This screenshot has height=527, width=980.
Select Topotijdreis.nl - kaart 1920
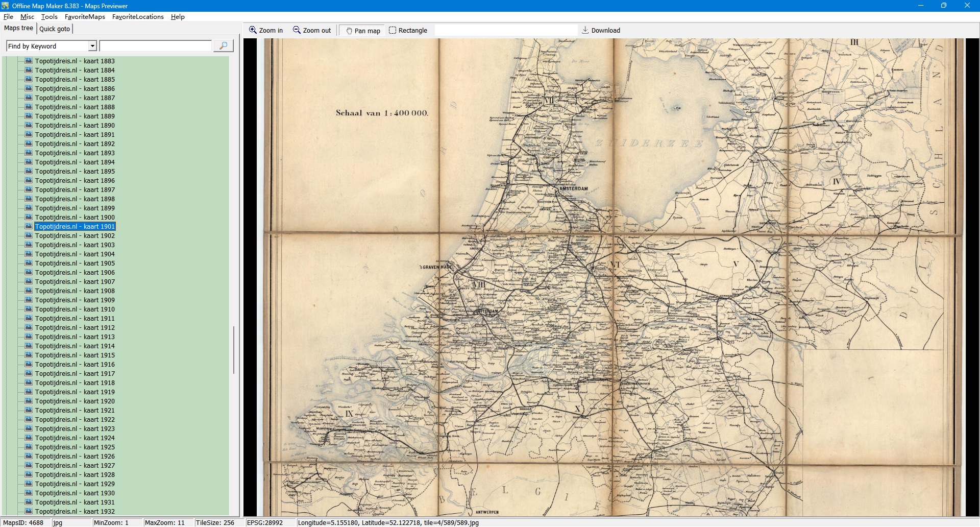pos(75,401)
